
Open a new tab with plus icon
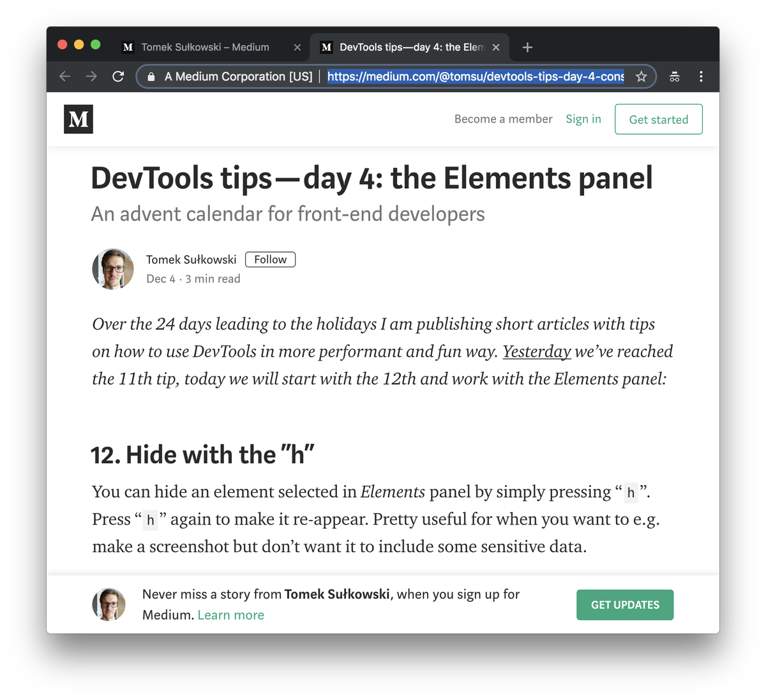(x=527, y=47)
